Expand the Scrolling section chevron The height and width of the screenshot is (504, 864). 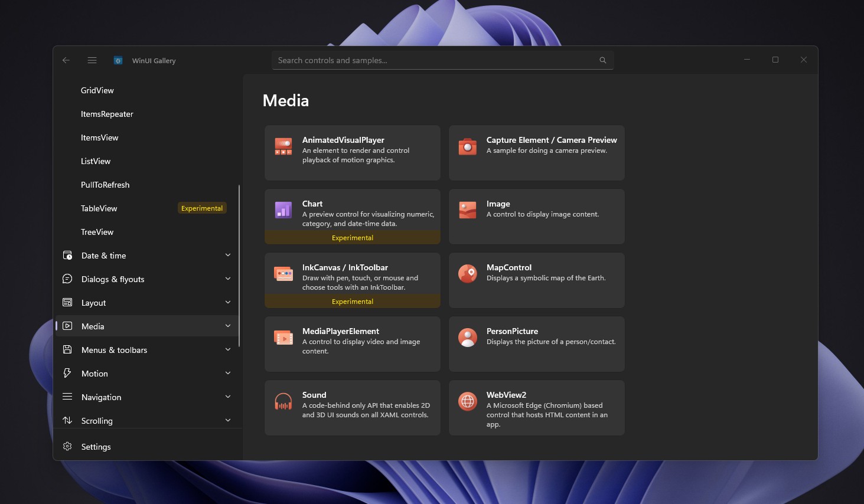click(x=228, y=420)
